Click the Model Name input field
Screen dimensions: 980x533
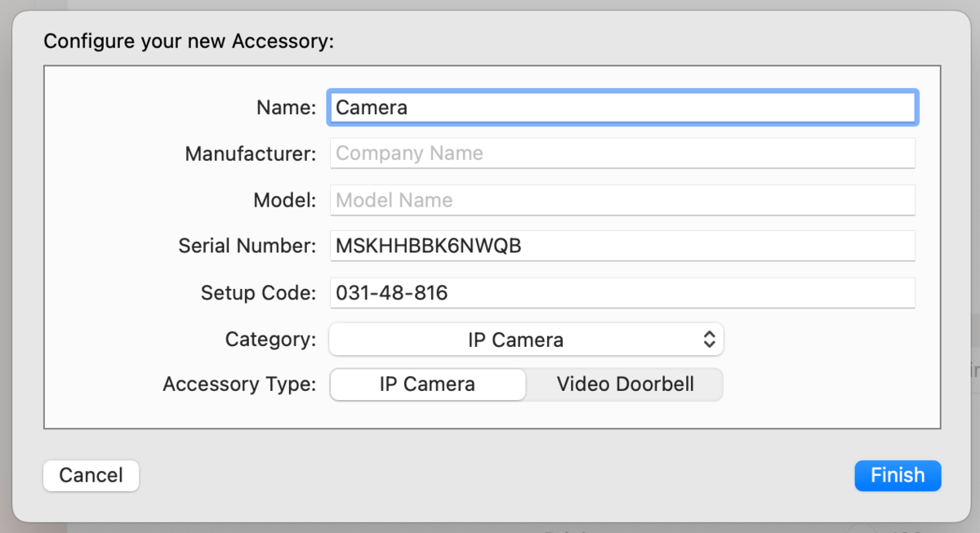(x=621, y=200)
